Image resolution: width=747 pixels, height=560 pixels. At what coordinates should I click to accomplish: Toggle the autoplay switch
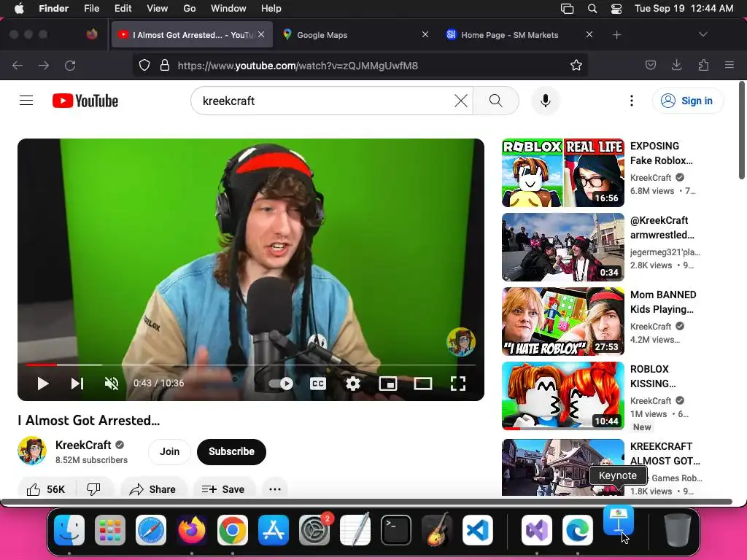[281, 384]
